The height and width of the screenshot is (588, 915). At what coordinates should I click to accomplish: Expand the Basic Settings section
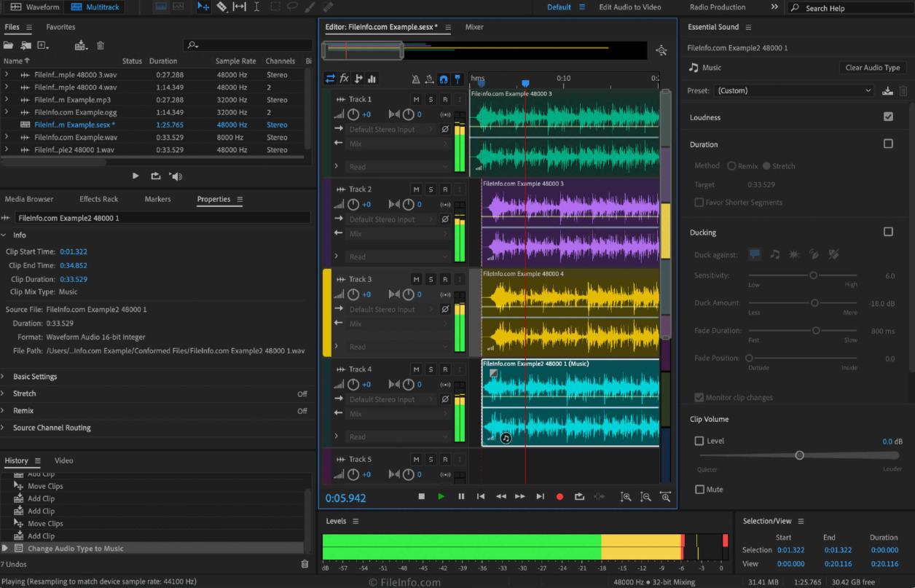pyautogui.click(x=35, y=377)
